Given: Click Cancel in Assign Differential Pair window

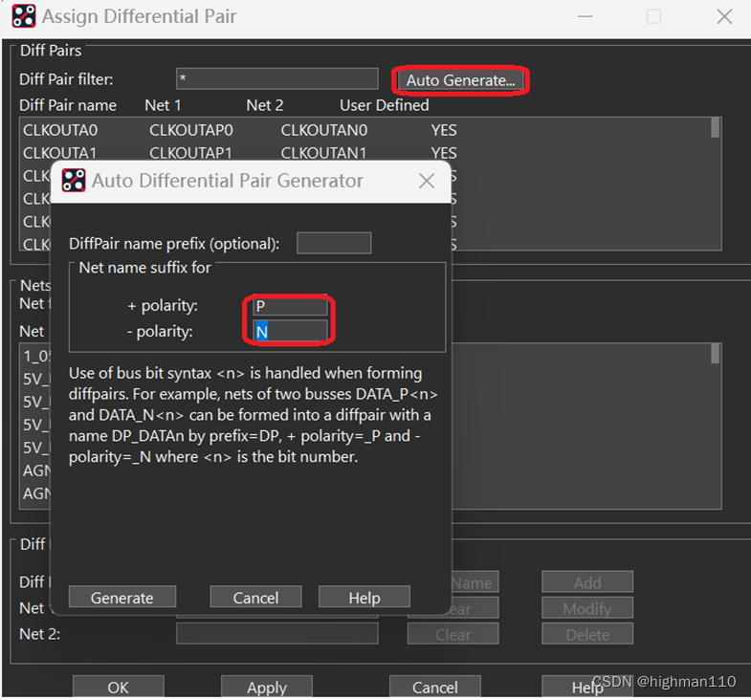Looking at the screenshot, I should 434,688.
